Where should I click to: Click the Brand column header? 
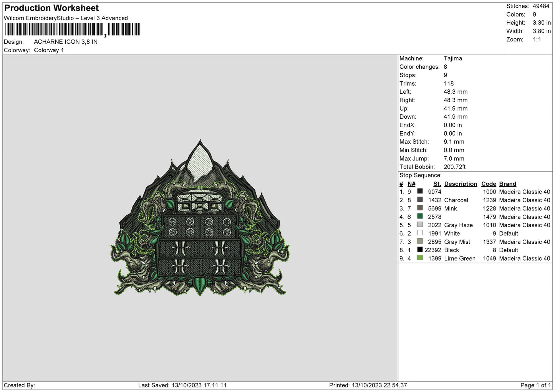[x=507, y=184]
